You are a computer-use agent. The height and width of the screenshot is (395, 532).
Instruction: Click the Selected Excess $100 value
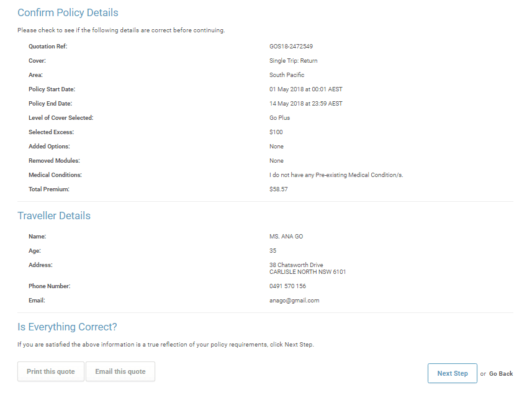click(276, 132)
